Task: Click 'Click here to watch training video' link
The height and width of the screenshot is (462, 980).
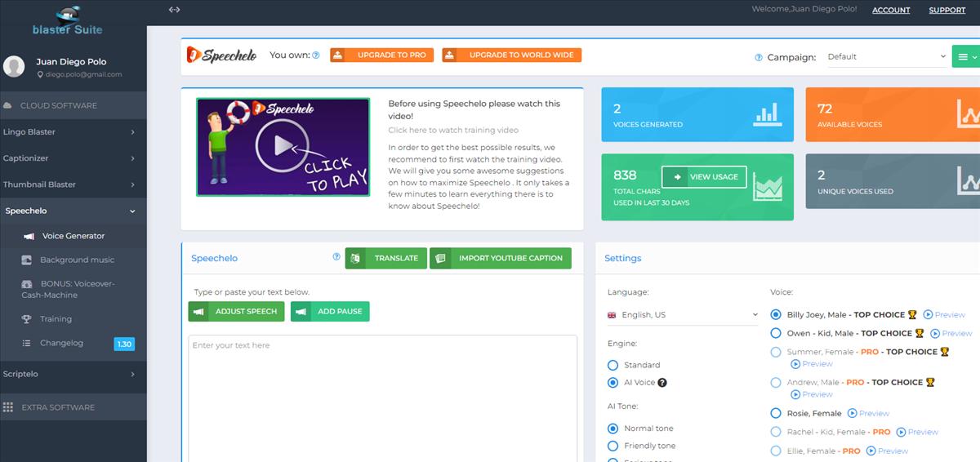Action: tap(453, 130)
